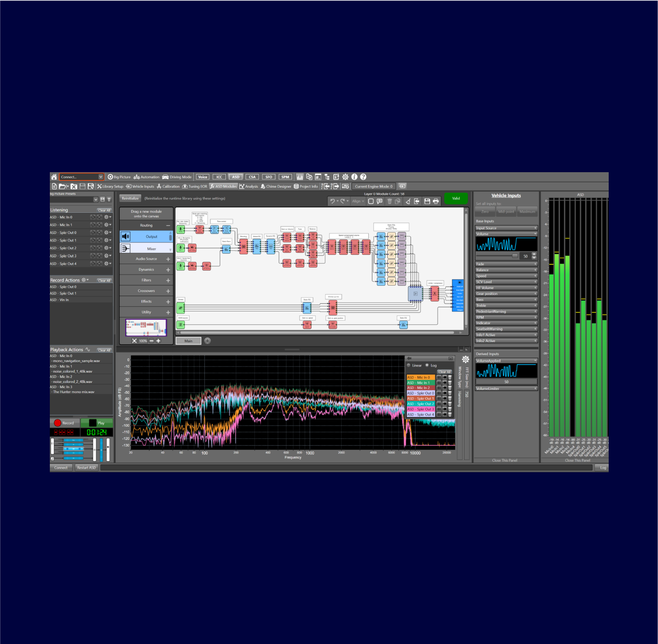This screenshot has width=658, height=644.
Task: Open the Settings gear in top toolbar
Action: pyautogui.click(x=345, y=177)
